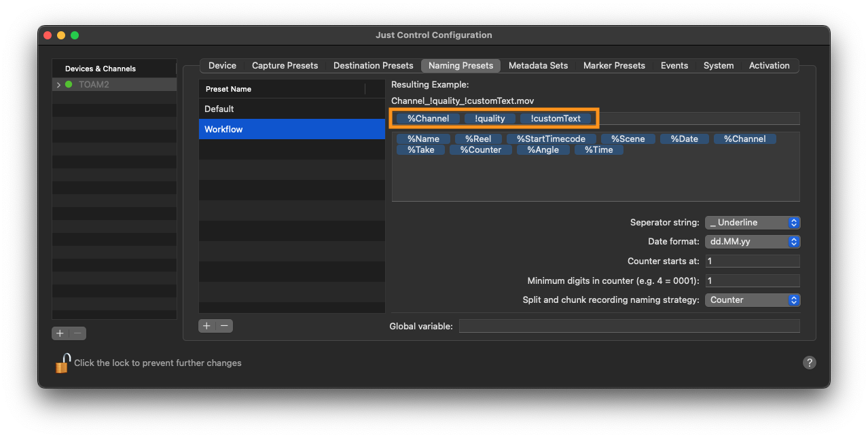Minimize the Just Control Configuration window
Viewport: 868px width, 438px height.
[x=61, y=35]
